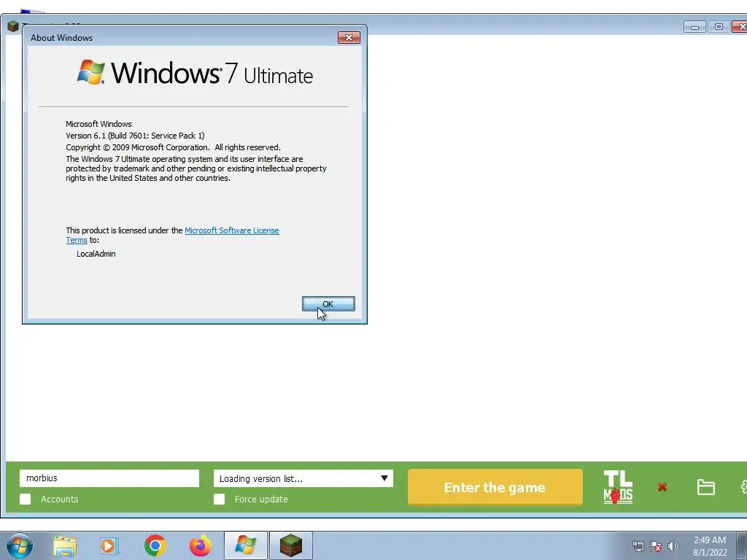
Task: Switch to Minecraft launcher taskbar item
Action: tap(291, 545)
